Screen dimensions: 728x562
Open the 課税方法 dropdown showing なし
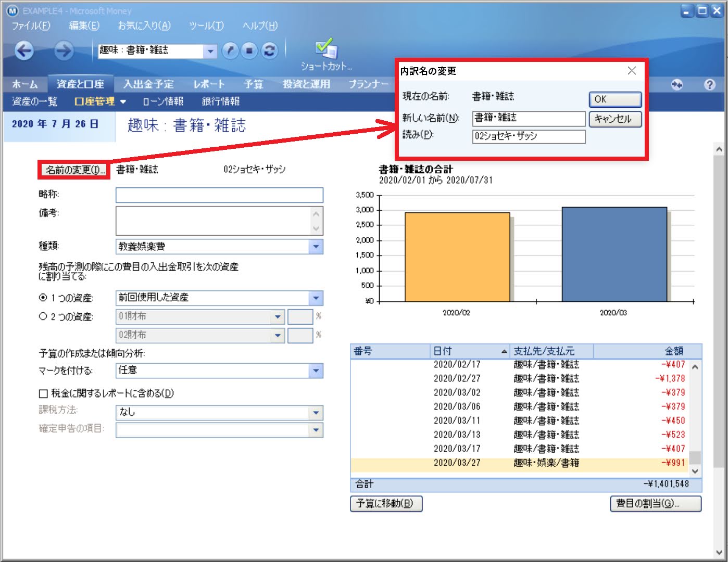pos(316,413)
